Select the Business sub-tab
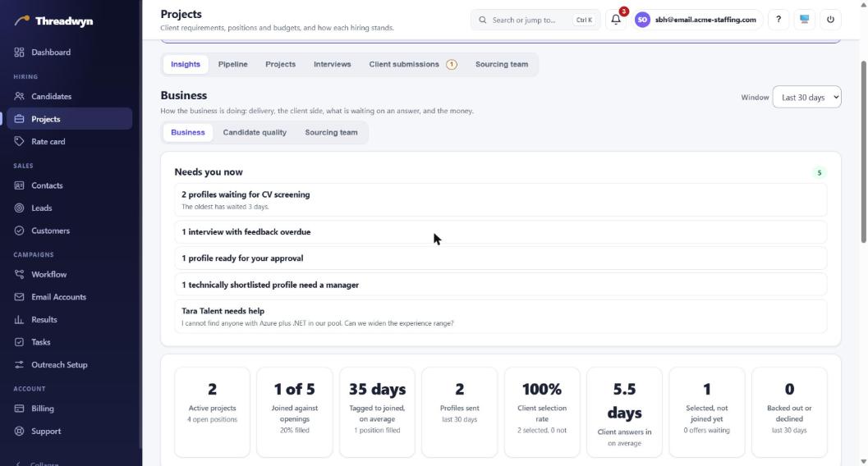This screenshot has width=868, height=466. pyautogui.click(x=188, y=132)
